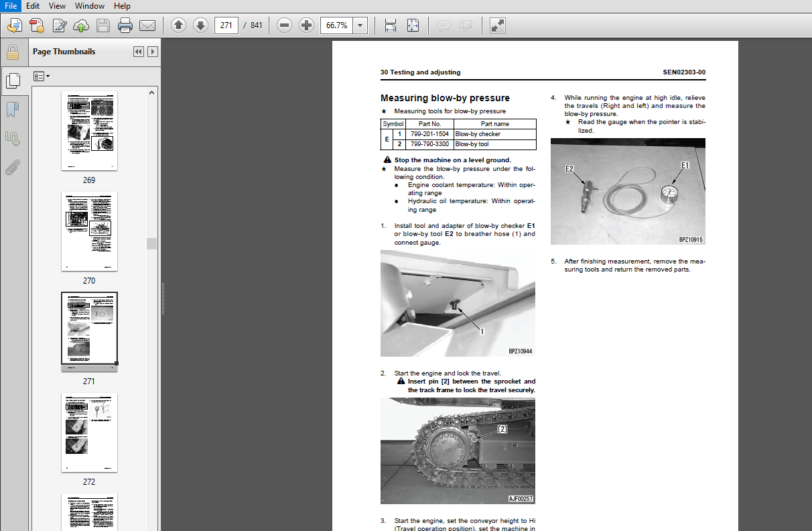Open the Edit menu
This screenshot has height=531, width=812.
tap(33, 5)
